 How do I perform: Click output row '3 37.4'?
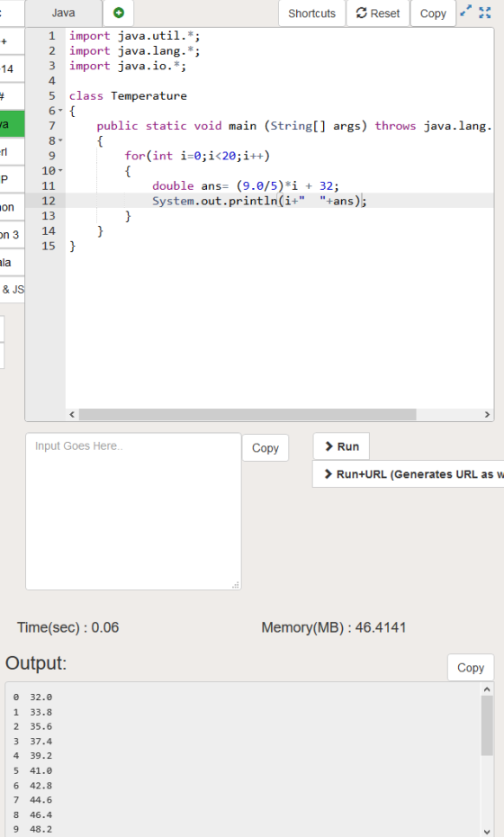click(32, 741)
